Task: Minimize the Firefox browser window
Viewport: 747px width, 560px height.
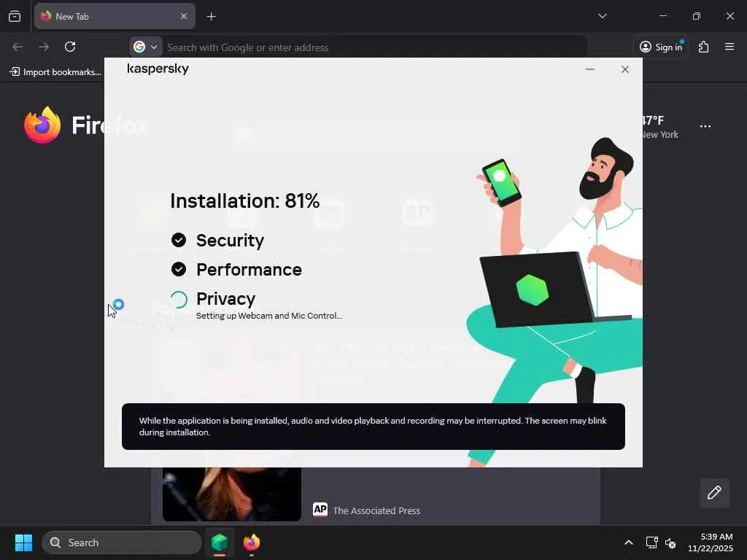Action: click(662, 16)
